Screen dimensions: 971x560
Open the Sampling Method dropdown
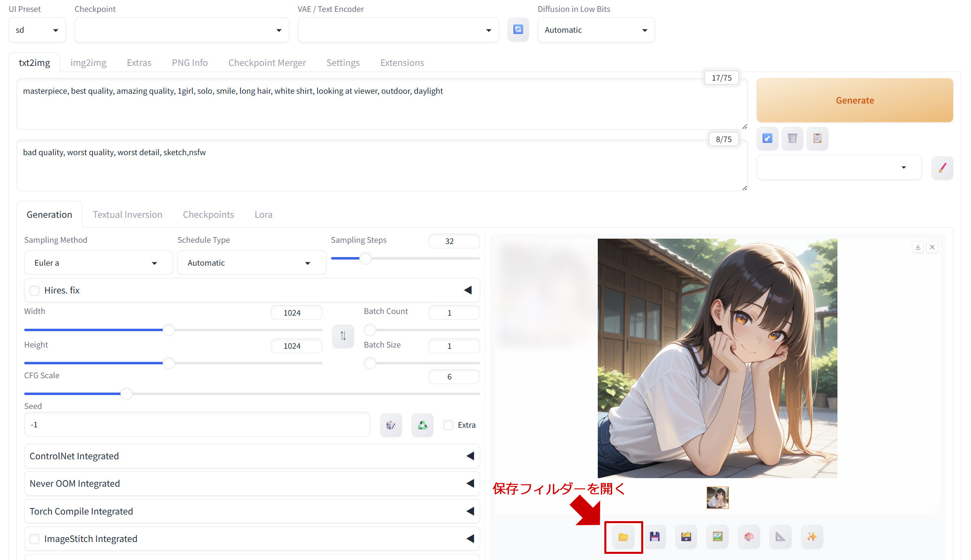(x=98, y=263)
